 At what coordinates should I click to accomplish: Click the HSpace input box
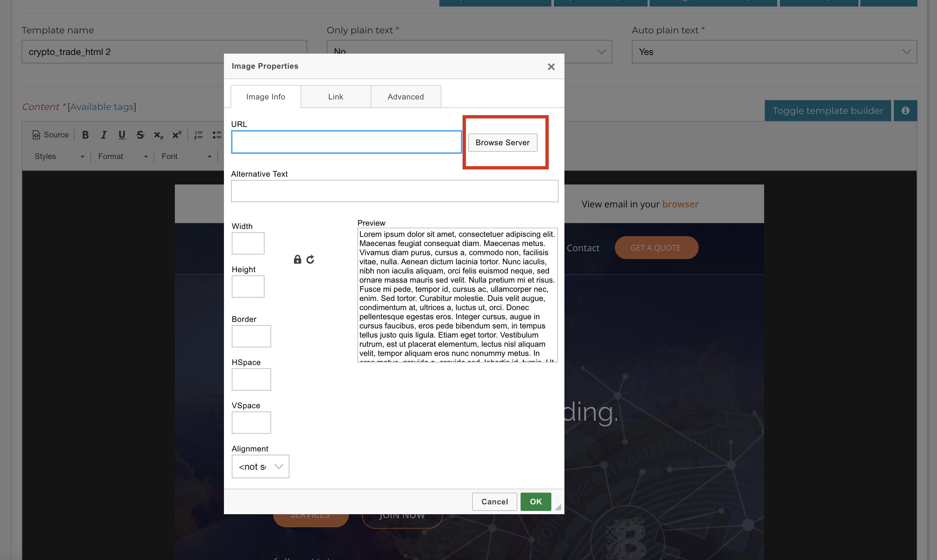click(251, 379)
